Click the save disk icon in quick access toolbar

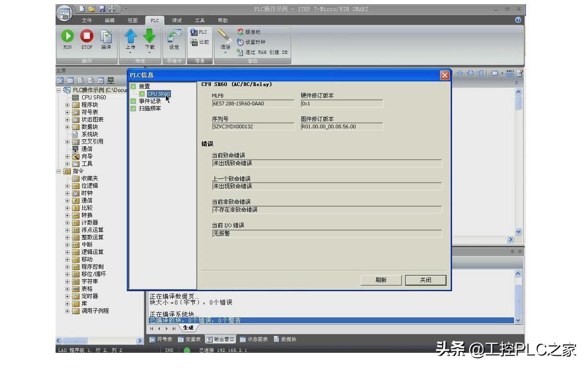point(102,9)
